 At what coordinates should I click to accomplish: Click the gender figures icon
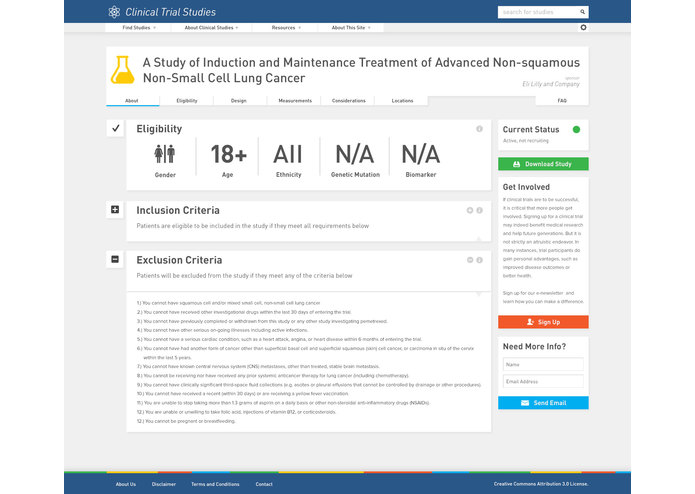(164, 154)
